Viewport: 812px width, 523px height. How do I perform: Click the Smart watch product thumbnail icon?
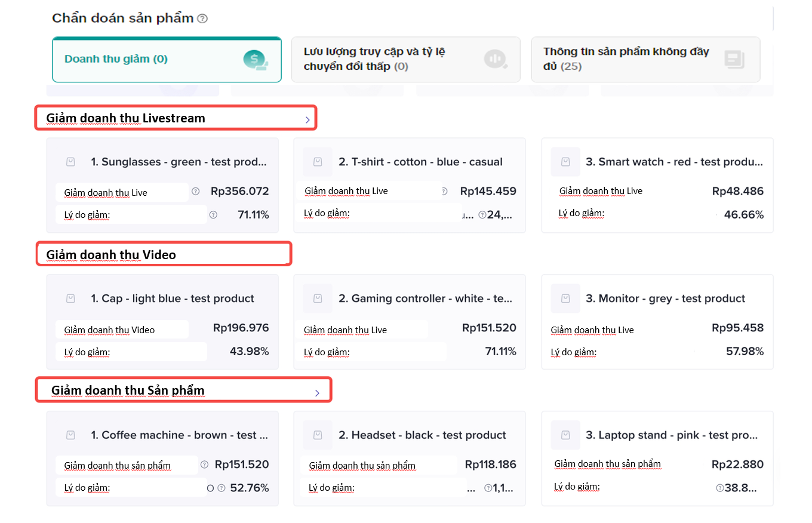pos(565,162)
